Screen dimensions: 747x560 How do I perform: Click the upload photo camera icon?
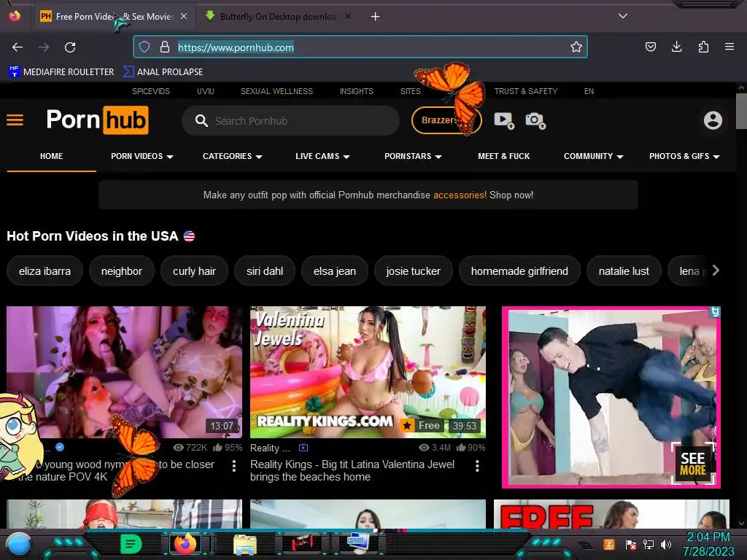pos(535,120)
